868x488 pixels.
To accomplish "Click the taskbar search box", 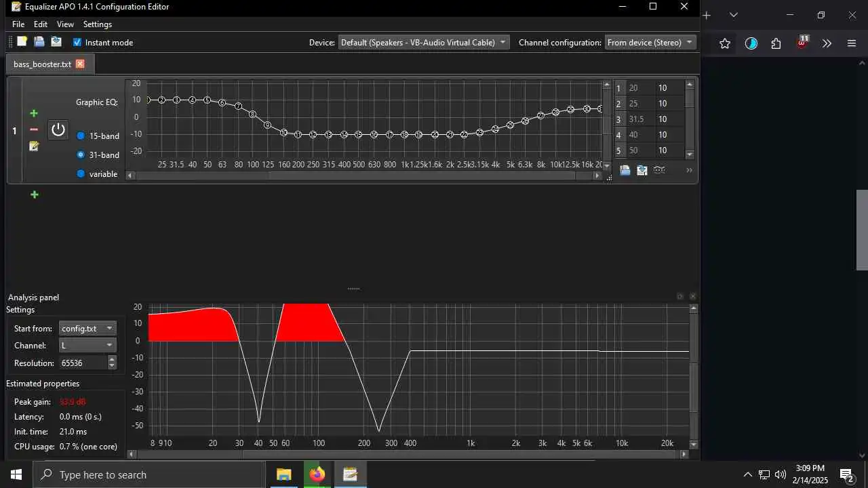I will coord(149,474).
